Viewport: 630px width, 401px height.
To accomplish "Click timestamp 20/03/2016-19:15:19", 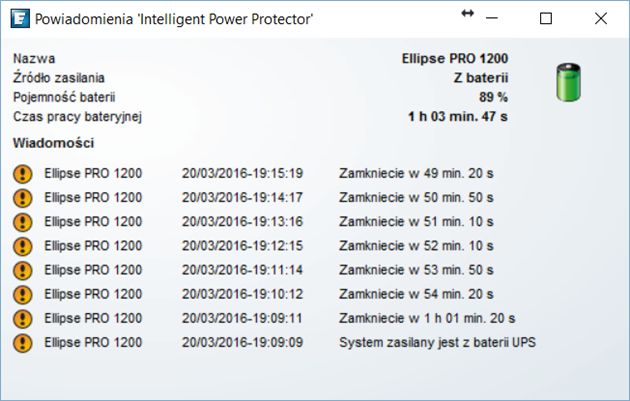I will tap(242, 174).
